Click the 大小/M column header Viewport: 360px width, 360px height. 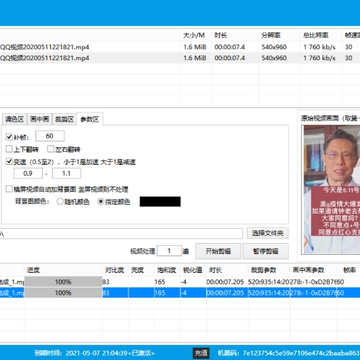point(194,35)
